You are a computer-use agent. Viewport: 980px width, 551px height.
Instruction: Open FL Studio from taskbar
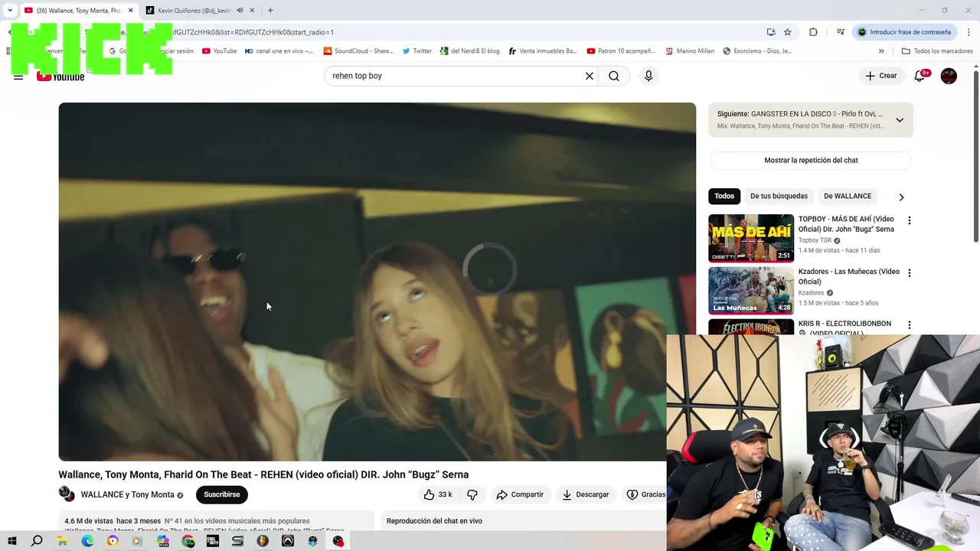click(x=263, y=541)
